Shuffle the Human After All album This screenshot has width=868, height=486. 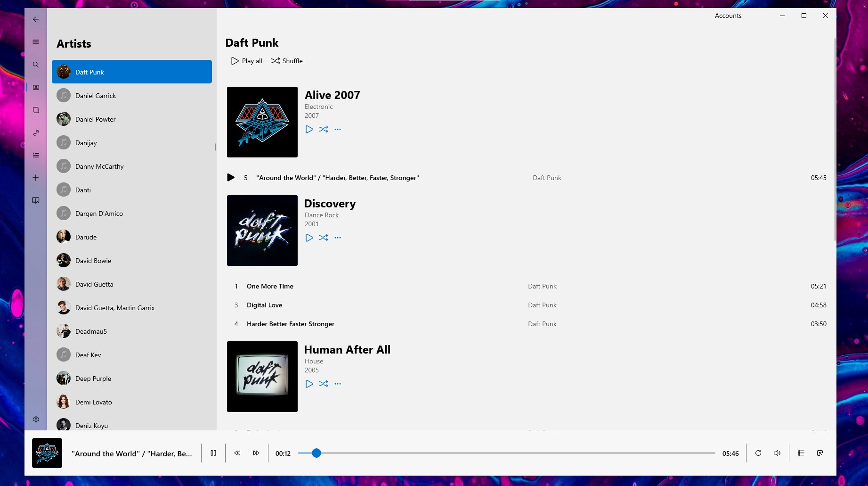pos(324,384)
